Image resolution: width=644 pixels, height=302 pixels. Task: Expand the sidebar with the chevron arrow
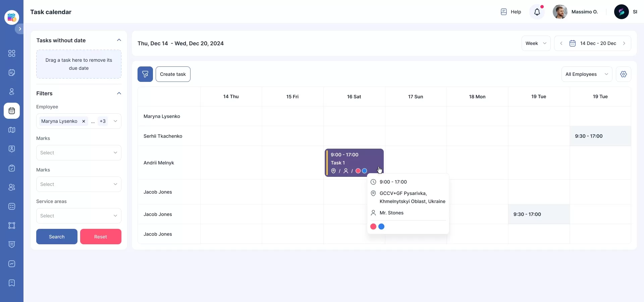click(x=20, y=29)
